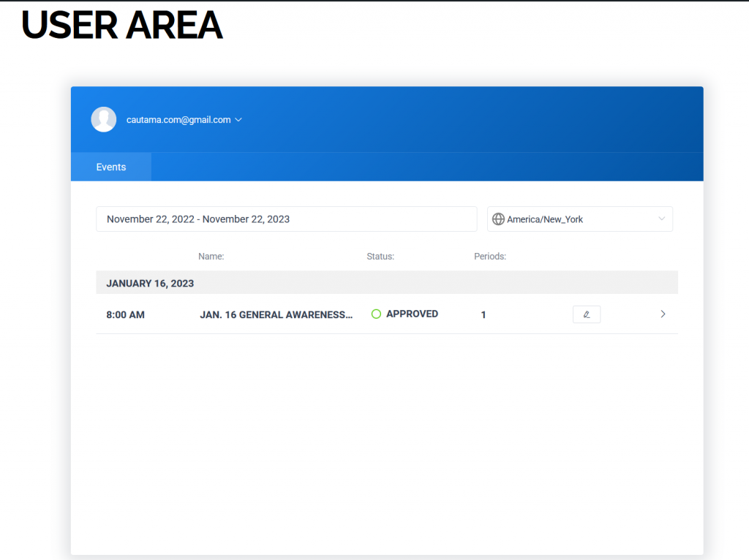Open the cautama.com@gmail.com account dropdown
The width and height of the screenshot is (749, 560).
coord(184,120)
